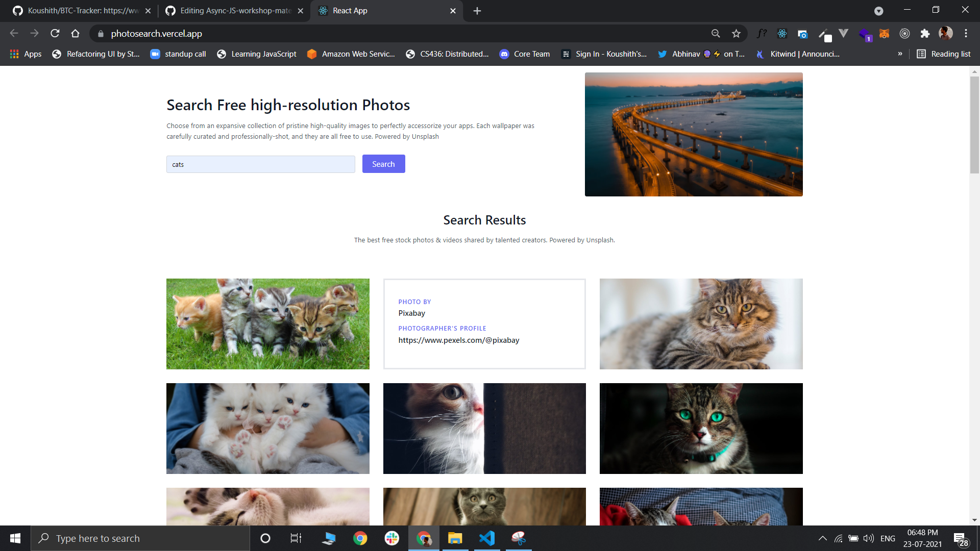This screenshot has width=980, height=551.
Task: Open the browser Extensions puzzle menu
Action: [925, 33]
